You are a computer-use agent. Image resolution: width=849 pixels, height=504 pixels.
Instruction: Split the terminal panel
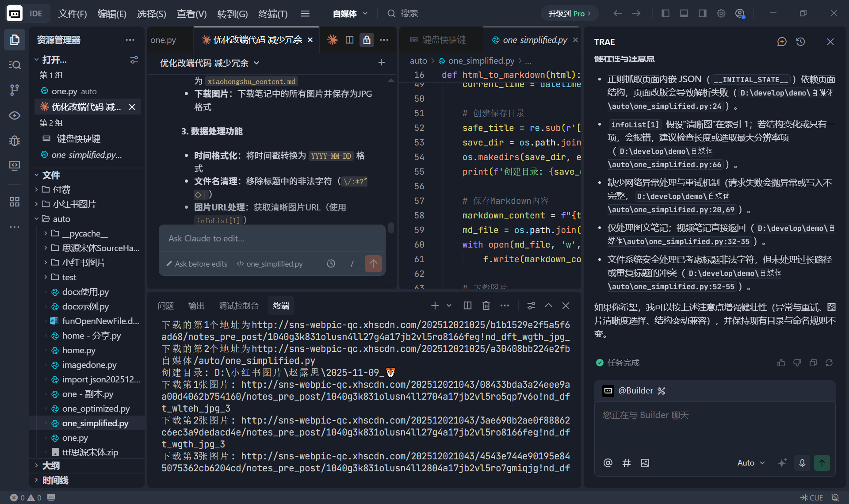(x=467, y=305)
